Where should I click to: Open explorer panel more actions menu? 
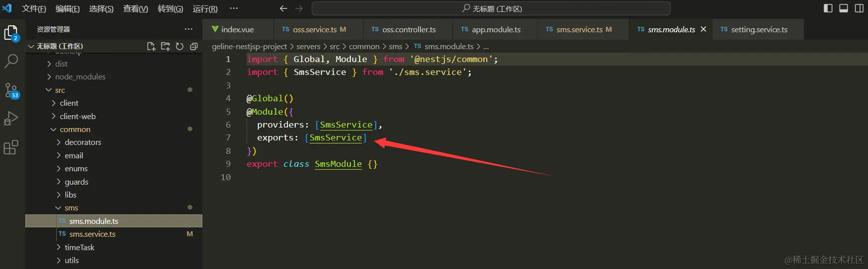coord(188,29)
